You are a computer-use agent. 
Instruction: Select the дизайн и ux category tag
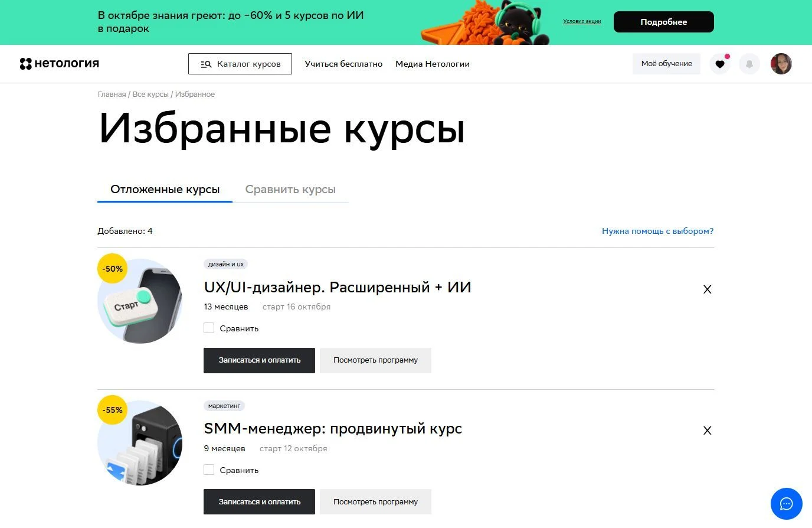pyautogui.click(x=226, y=264)
